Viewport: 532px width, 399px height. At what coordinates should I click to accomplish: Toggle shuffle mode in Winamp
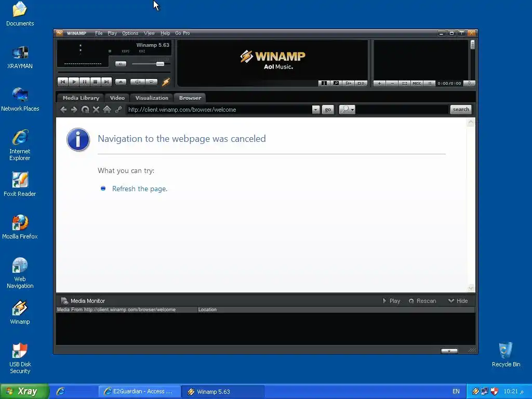click(x=138, y=82)
